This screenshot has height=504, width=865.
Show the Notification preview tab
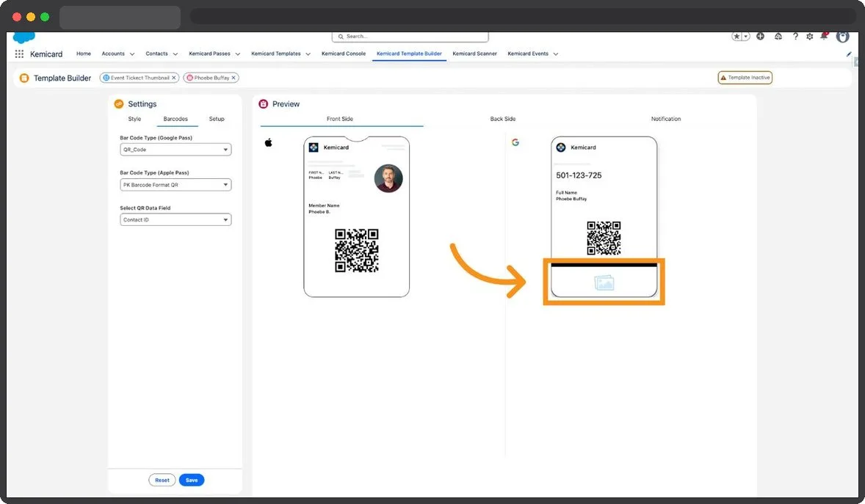coord(666,119)
